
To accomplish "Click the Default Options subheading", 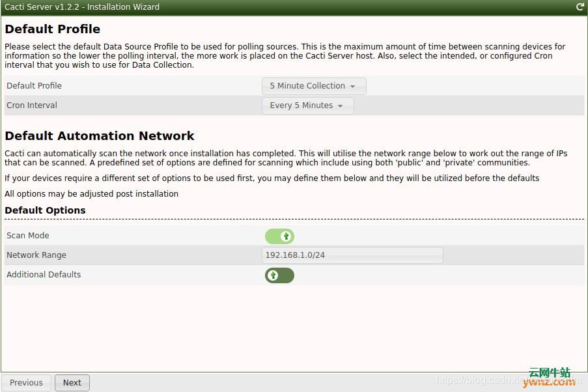I will tap(45, 210).
